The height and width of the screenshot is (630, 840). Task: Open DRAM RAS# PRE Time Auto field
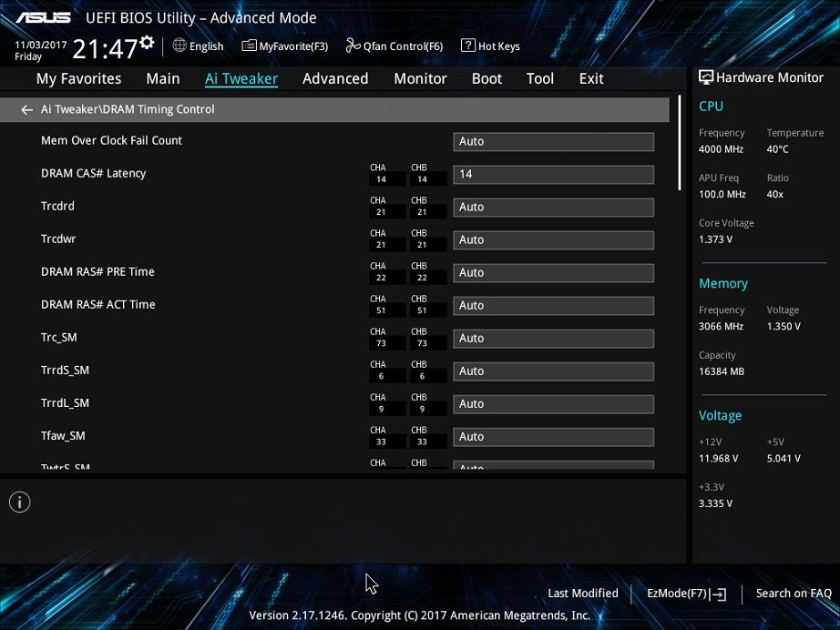(x=553, y=273)
